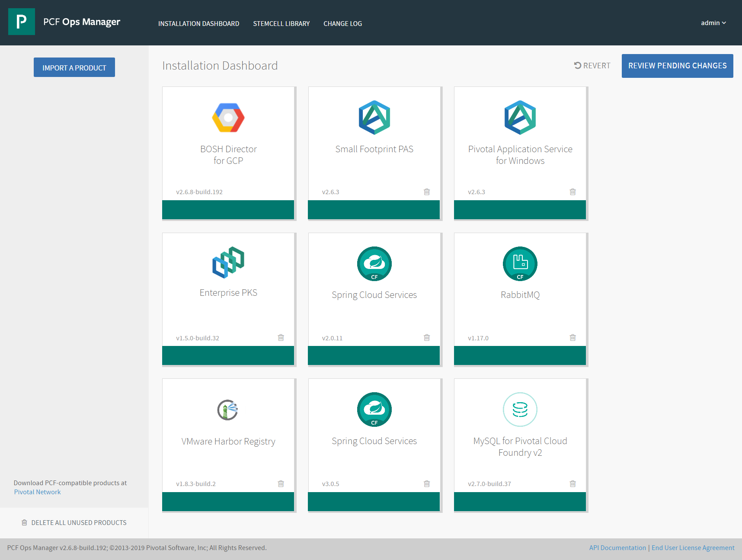Click the green status bar of BOSH Director
The width and height of the screenshot is (742, 560).
228,210
